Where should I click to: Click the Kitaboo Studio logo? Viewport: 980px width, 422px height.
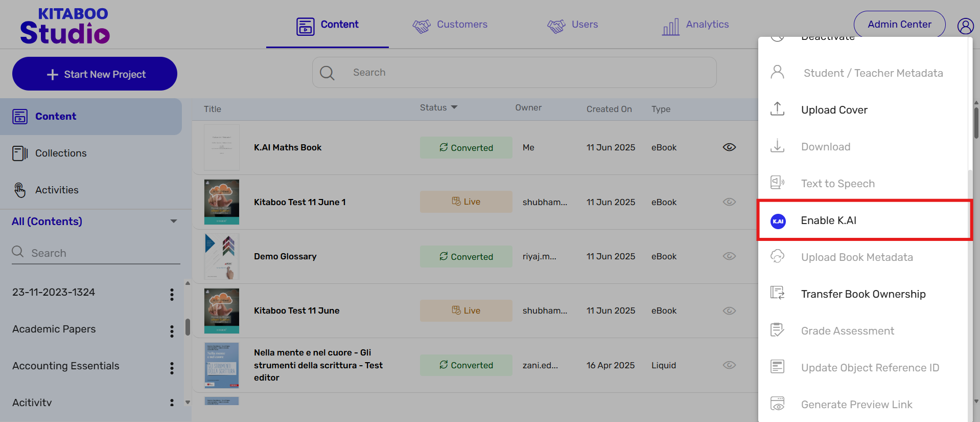click(x=65, y=26)
